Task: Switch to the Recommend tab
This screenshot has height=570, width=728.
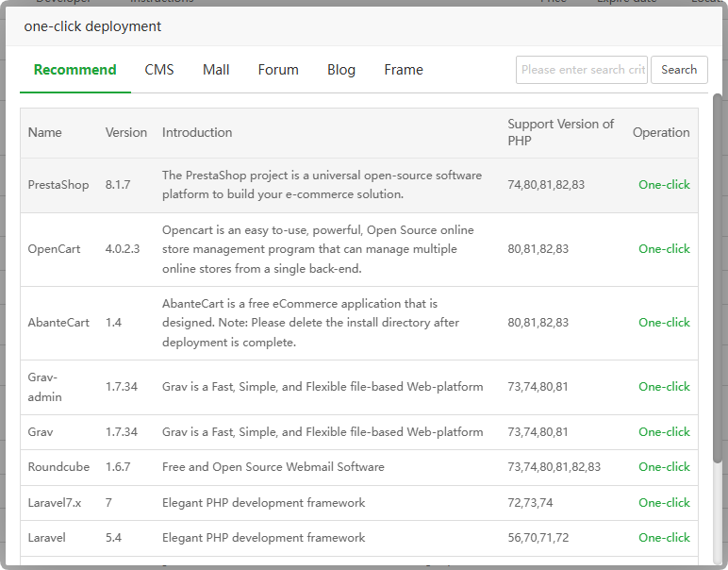Action: 75,70
